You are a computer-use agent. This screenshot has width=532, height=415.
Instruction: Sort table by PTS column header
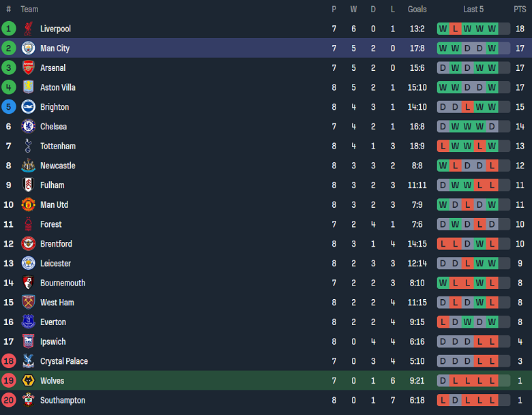[x=520, y=10]
